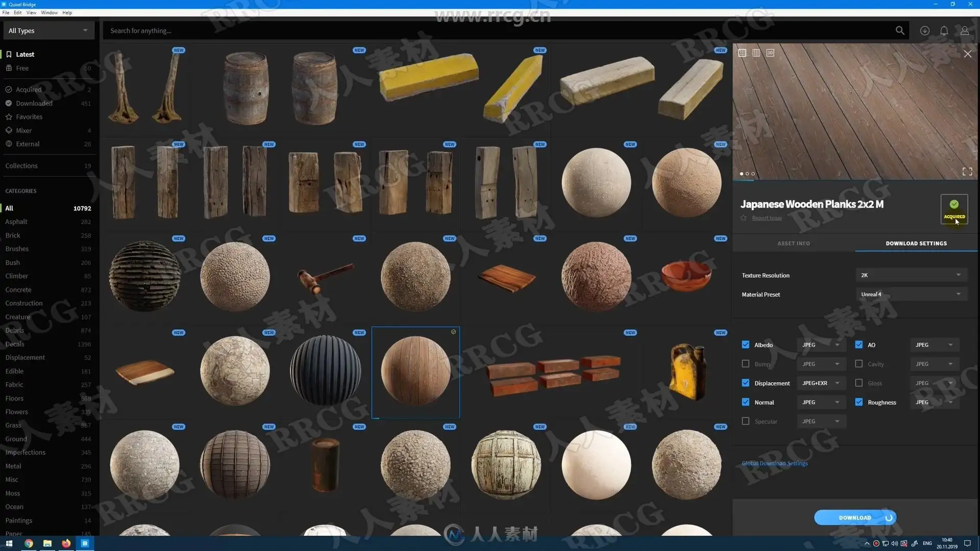The height and width of the screenshot is (551, 980).
Task: Open the notifications bell
Action: [x=944, y=31]
